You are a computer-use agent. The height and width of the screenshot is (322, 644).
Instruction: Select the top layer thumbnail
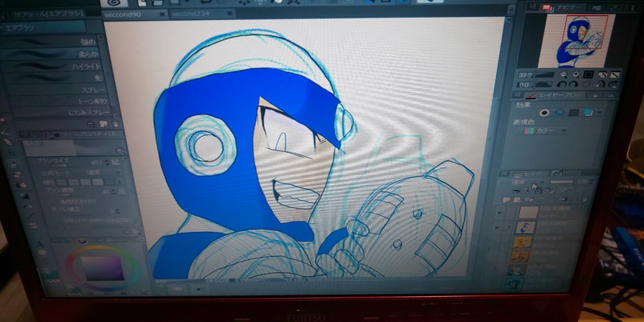528,213
